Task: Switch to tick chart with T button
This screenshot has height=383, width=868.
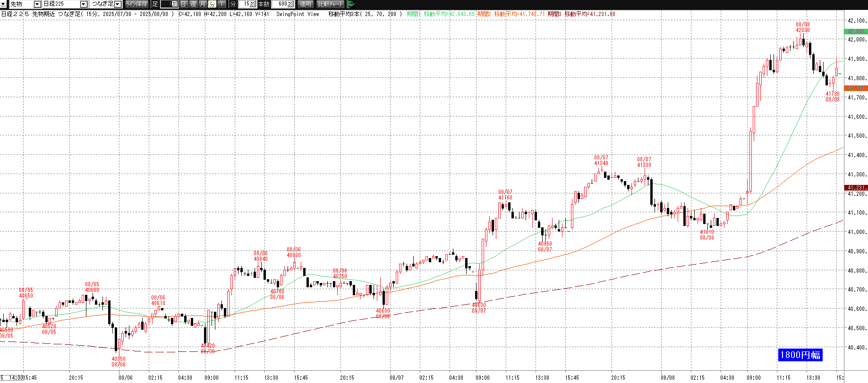Action: point(221,4)
